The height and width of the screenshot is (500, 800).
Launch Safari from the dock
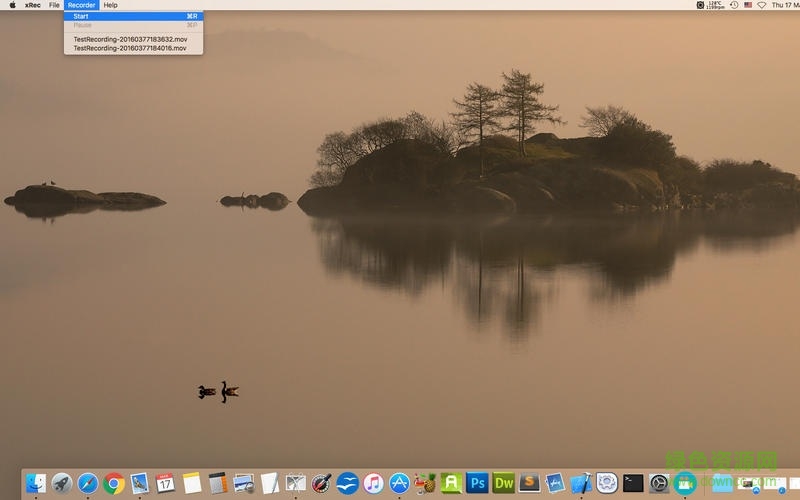(88, 483)
